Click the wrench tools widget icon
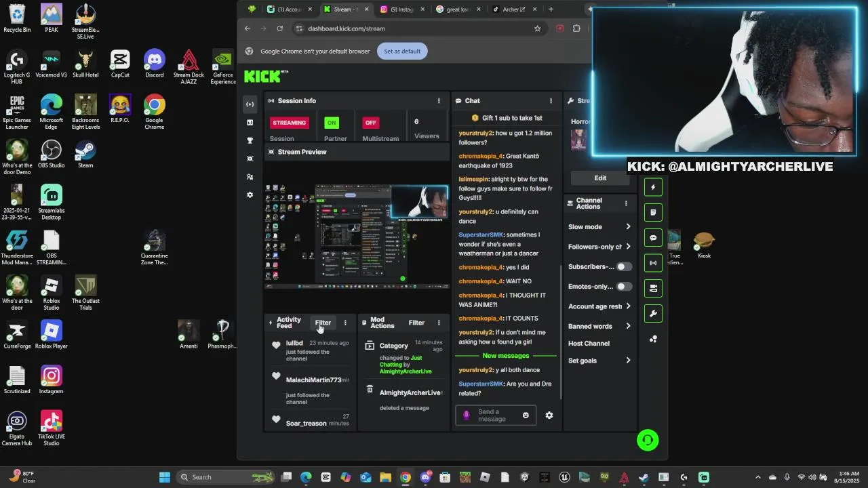 653,314
